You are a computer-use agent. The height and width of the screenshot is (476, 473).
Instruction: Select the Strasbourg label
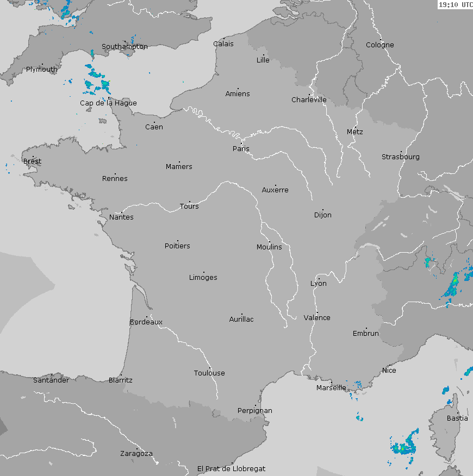(x=400, y=157)
